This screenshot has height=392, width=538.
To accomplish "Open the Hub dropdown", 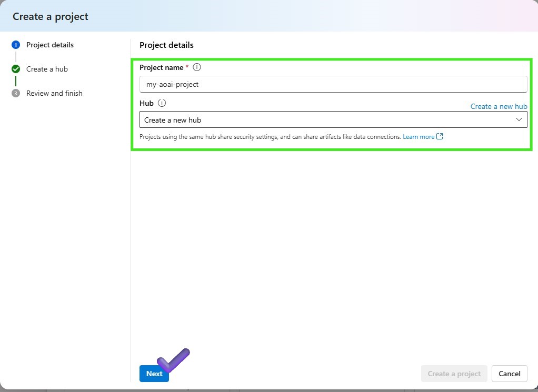I will 333,119.
